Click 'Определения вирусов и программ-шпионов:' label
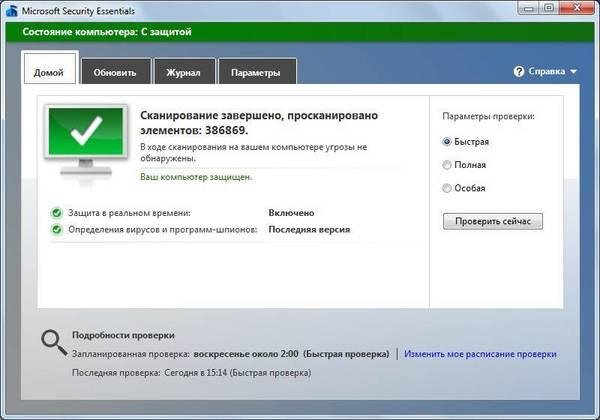Viewport: 600px width, 420px height. tap(163, 230)
